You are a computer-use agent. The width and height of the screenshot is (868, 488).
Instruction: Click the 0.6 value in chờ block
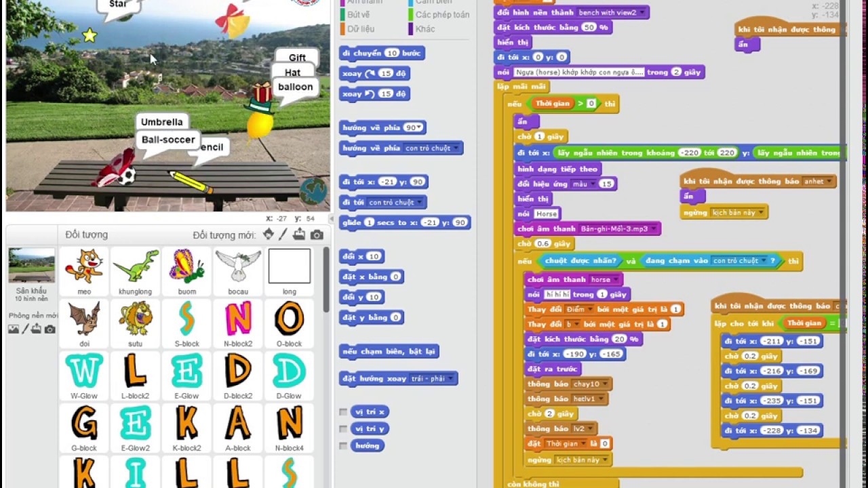coord(543,244)
